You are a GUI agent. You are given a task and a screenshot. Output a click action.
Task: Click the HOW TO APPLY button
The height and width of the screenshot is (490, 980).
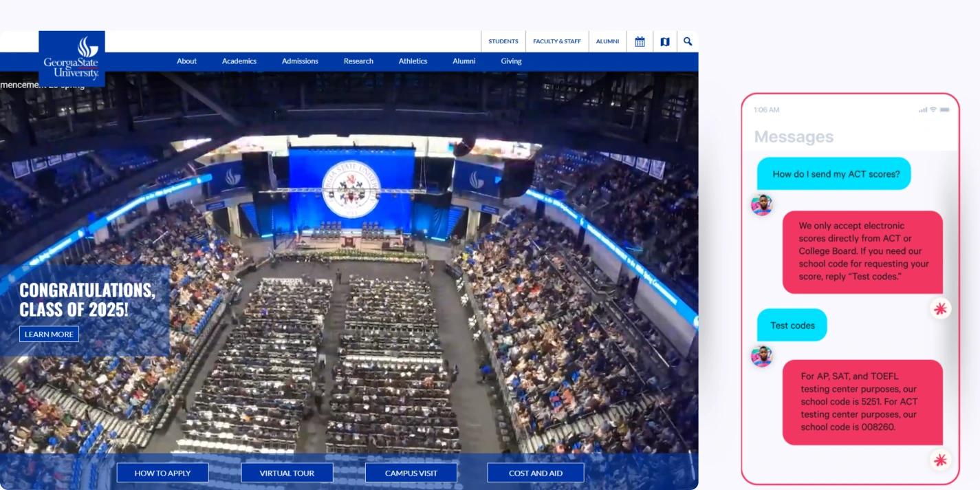[162, 473]
